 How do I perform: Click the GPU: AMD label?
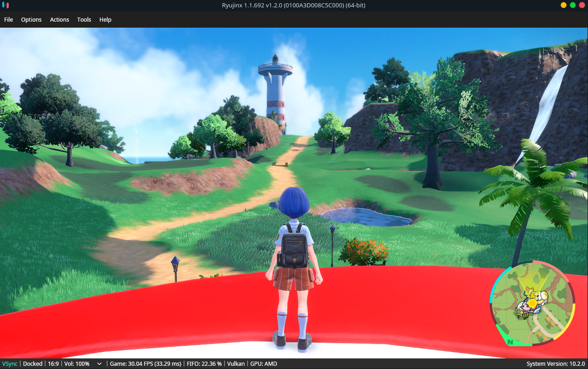click(x=264, y=364)
